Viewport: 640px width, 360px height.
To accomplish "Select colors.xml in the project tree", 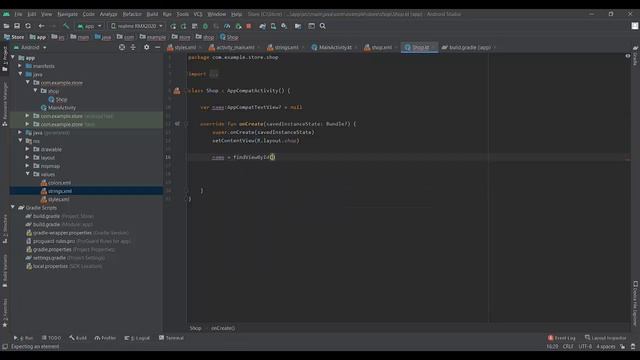I will tap(59, 182).
